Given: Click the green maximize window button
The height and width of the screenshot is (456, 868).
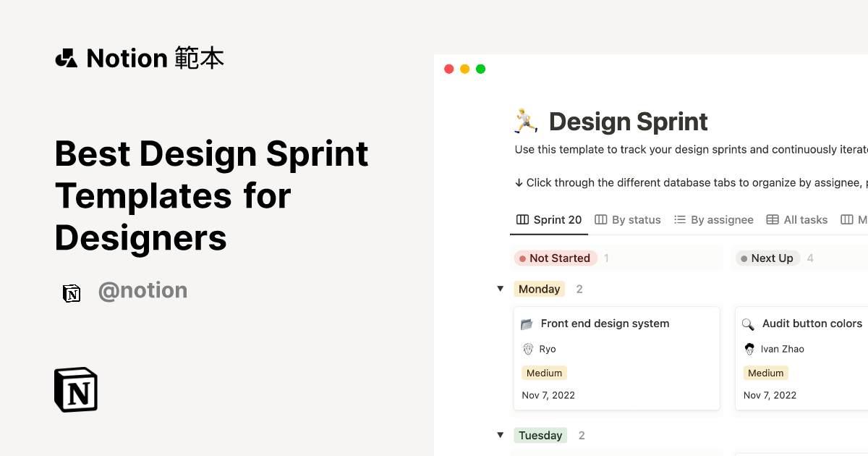Looking at the screenshot, I should [481, 69].
